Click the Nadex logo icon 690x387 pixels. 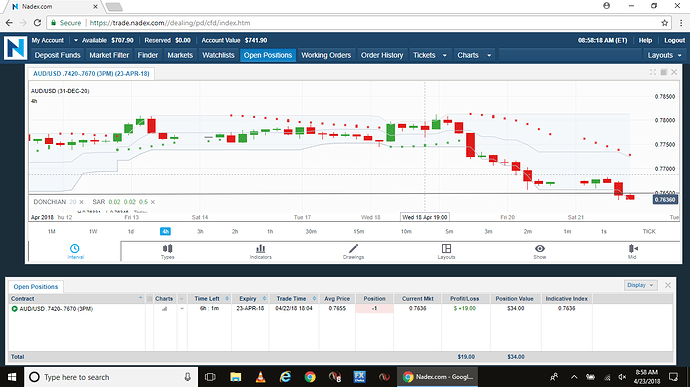pyautogui.click(x=15, y=48)
